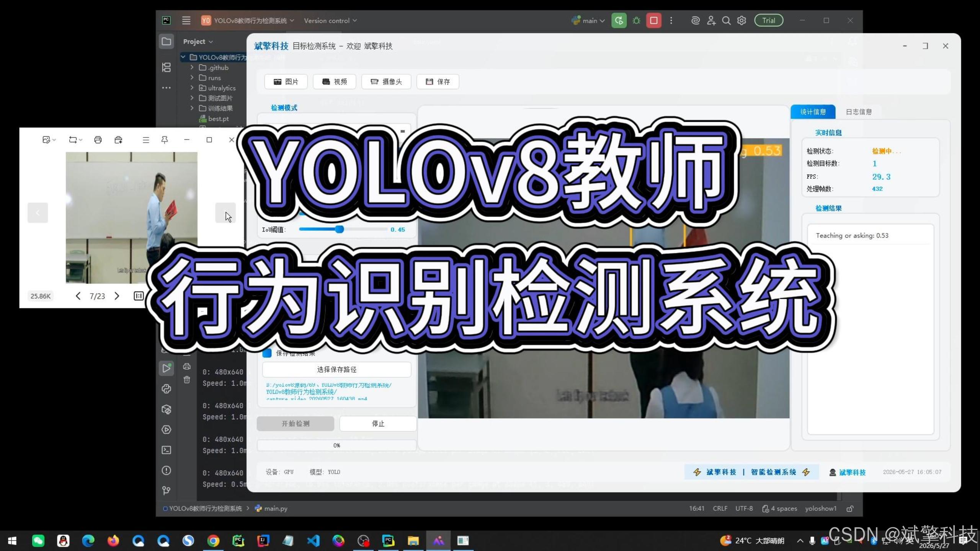The image size is (980, 551).
Task: Open PyCharm more actions vertical dots
Action: click(671, 21)
